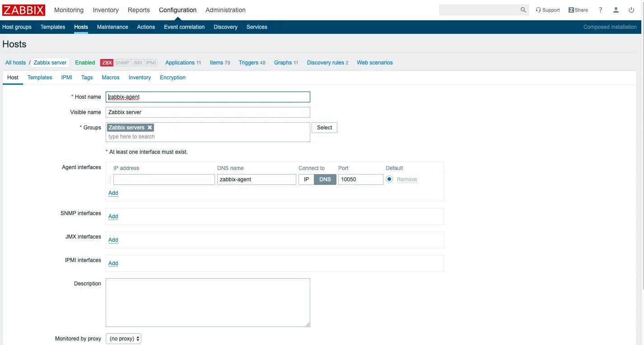Click the Description text area
The image size is (644, 345).
(x=208, y=303)
